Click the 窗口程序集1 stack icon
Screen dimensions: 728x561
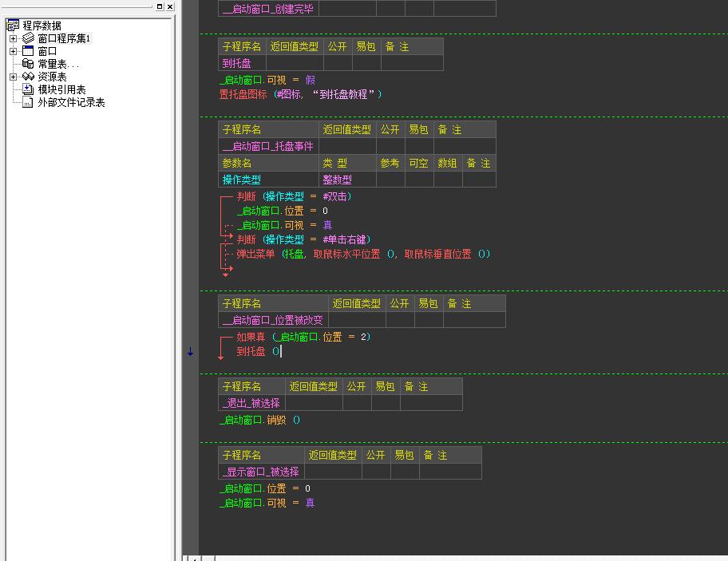click(x=28, y=38)
